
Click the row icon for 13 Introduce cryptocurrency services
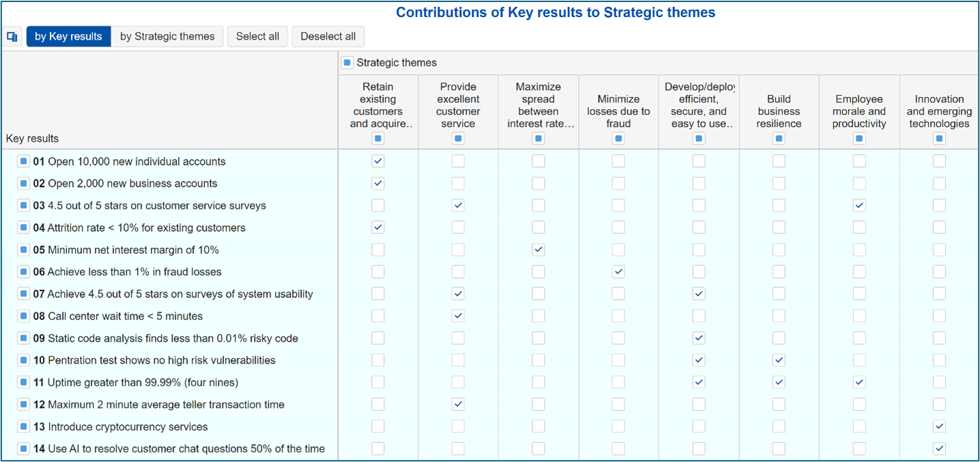tap(23, 426)
